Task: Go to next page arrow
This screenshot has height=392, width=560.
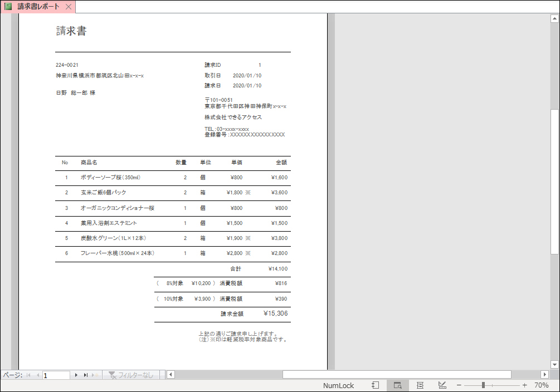Action: (x=76, y=375)
